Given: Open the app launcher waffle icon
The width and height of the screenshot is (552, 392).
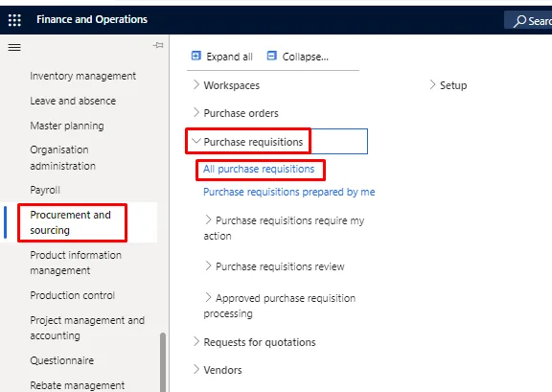Looking at the screenshot, I should 14,20.
